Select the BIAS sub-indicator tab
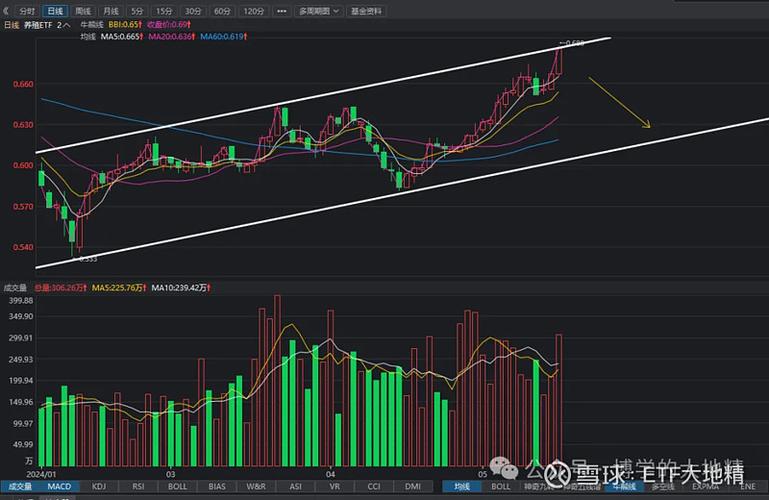Screen dimensions: 769x500 click(x=216, y=486)
